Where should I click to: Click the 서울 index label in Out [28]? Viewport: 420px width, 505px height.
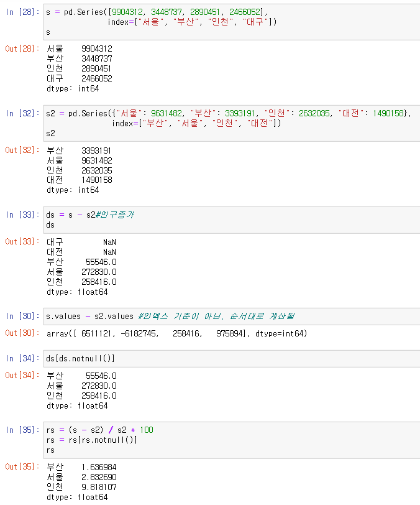pos(55,49)
